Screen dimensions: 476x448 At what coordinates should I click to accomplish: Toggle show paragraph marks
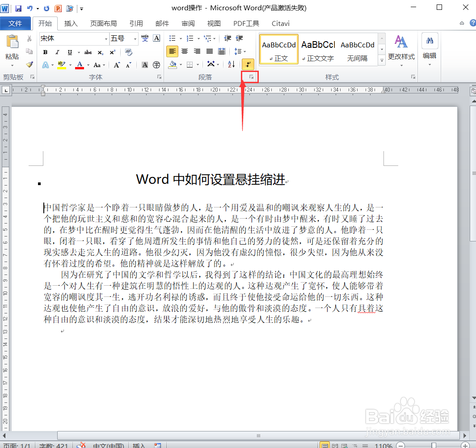tap(248, 64)
